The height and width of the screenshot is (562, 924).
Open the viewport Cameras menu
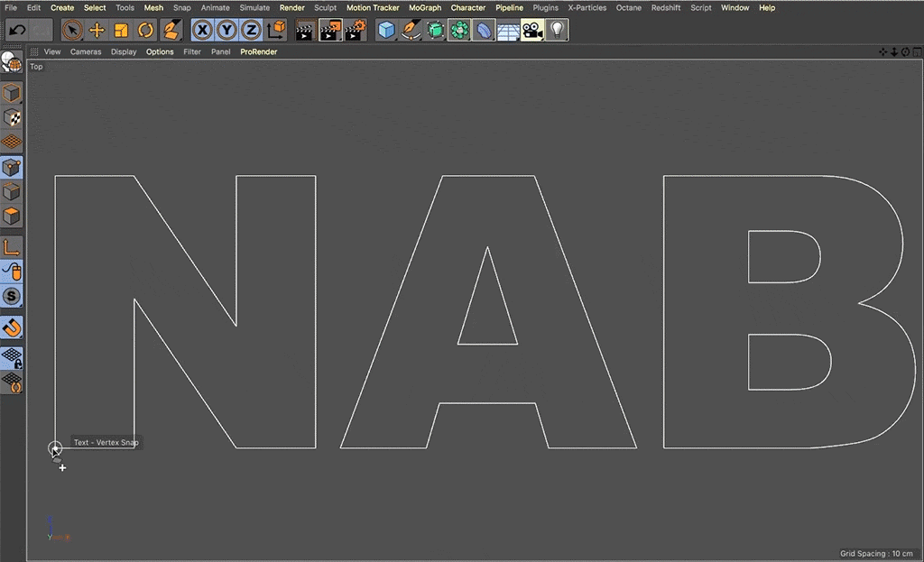coord(86,51)
